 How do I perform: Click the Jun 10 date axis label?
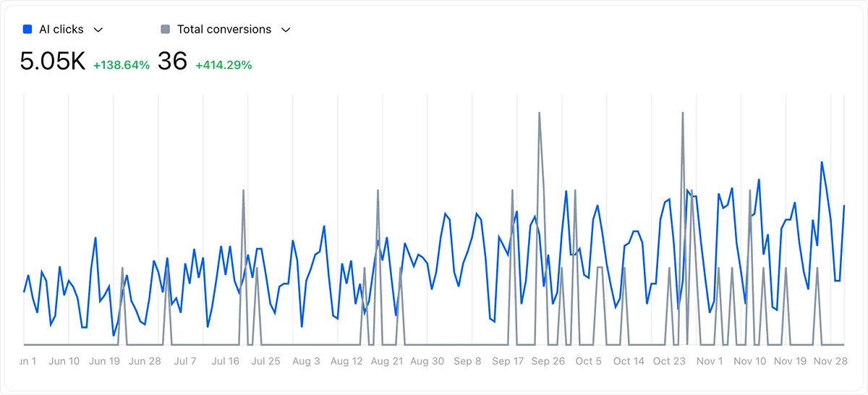coord(64,361)
